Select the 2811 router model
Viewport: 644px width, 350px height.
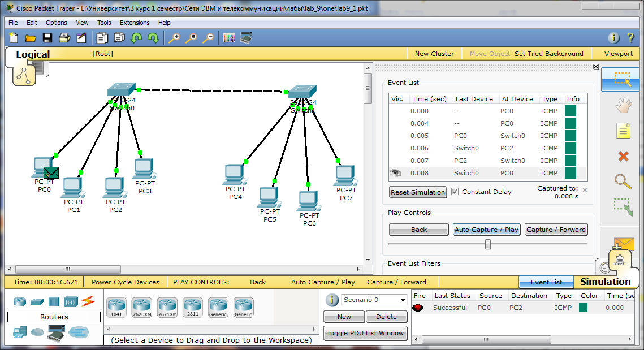point(193,307)
